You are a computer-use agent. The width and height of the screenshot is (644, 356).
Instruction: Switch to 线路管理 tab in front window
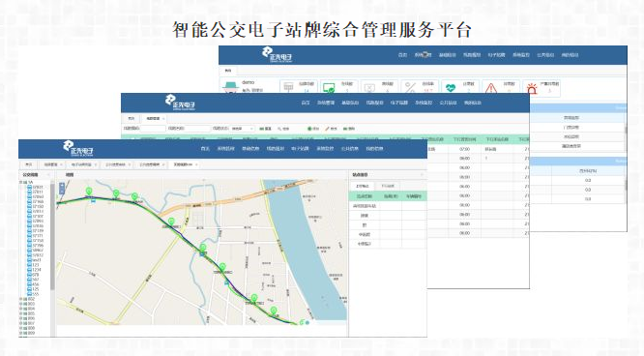[x=51, y=164]
